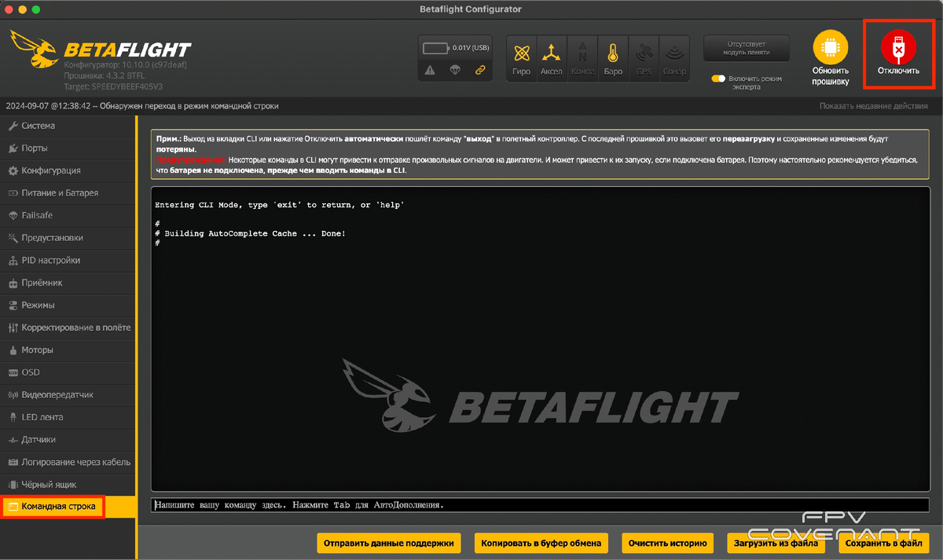Open the Видеопередатчик tab
Screen dimensions: 943x560
pos(68,394)
